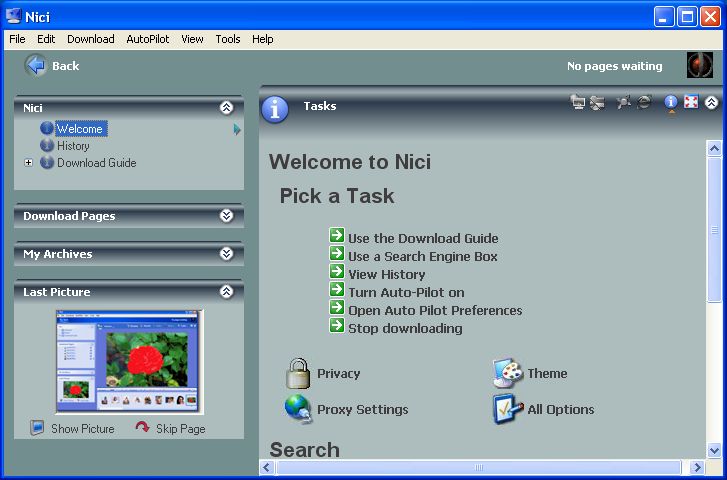Image resolution: width=727 pixels, height=480 pixels.
Task: Click the Use the Download Guide link
Action: point(423,238)
